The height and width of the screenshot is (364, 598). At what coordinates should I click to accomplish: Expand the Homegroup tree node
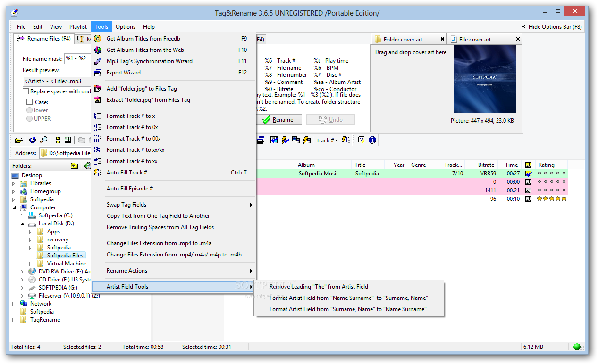coord(14,191)
